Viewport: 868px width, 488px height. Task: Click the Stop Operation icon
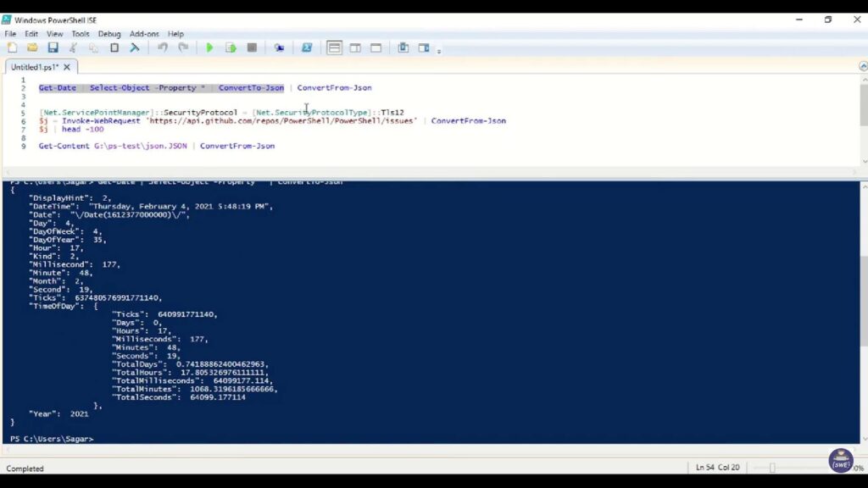[250, 48]
